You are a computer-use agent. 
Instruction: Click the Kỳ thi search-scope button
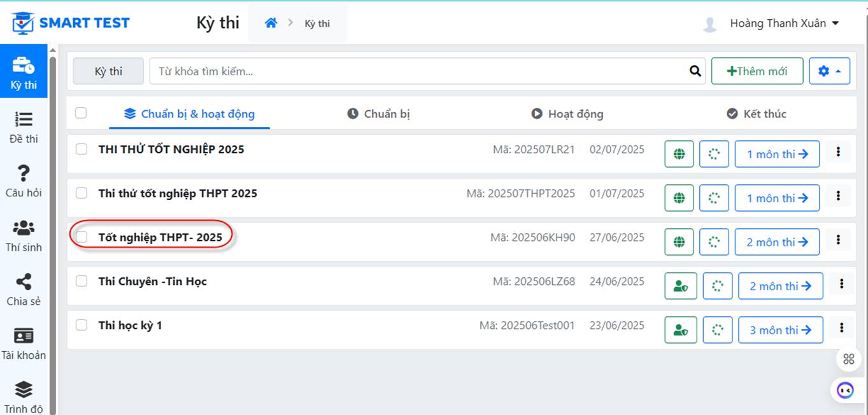pos(108,71)
